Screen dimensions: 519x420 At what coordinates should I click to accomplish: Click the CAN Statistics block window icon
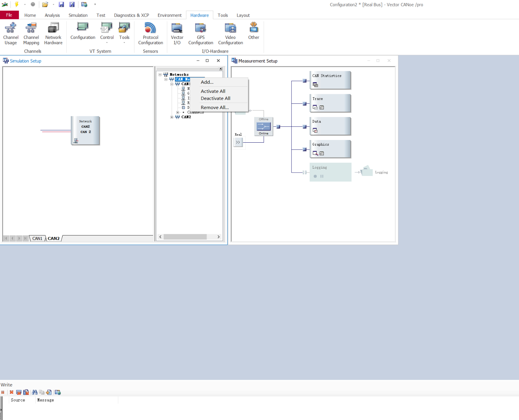(315, 85)
